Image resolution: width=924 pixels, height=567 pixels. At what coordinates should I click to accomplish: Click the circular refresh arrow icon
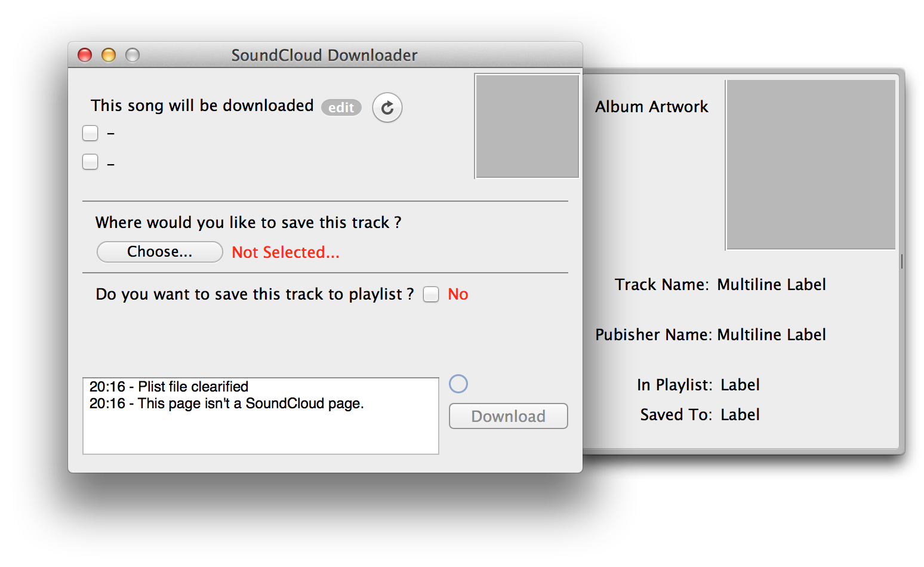tap(387, 108)
